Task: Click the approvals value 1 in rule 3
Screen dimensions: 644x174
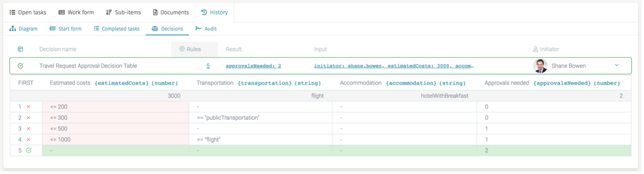Action: [x=554, y=129]
